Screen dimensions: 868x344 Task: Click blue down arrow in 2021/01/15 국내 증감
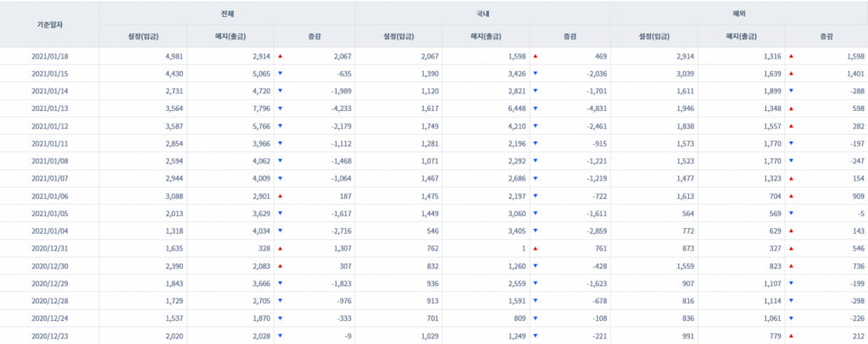[x=536, y=74]
